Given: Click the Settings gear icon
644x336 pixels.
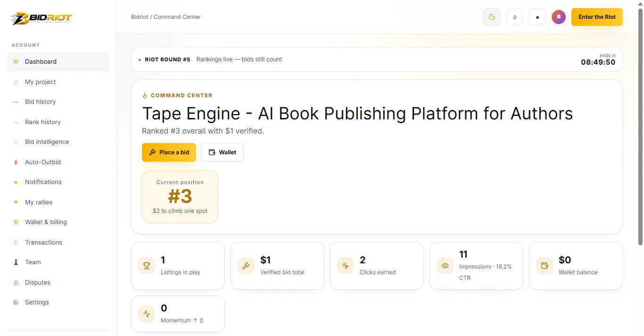Looking at the screenshot, I should click(x=16, y=302).
